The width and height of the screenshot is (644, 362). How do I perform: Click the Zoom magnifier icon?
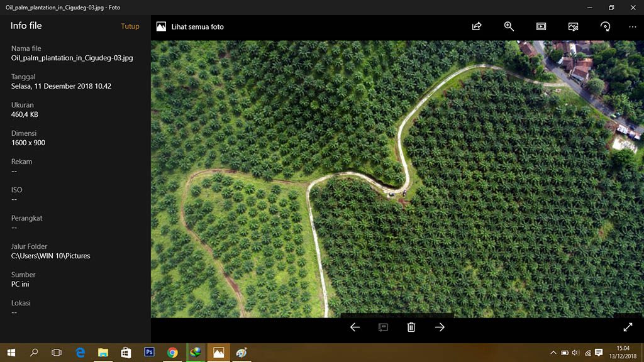pos(509,26)
